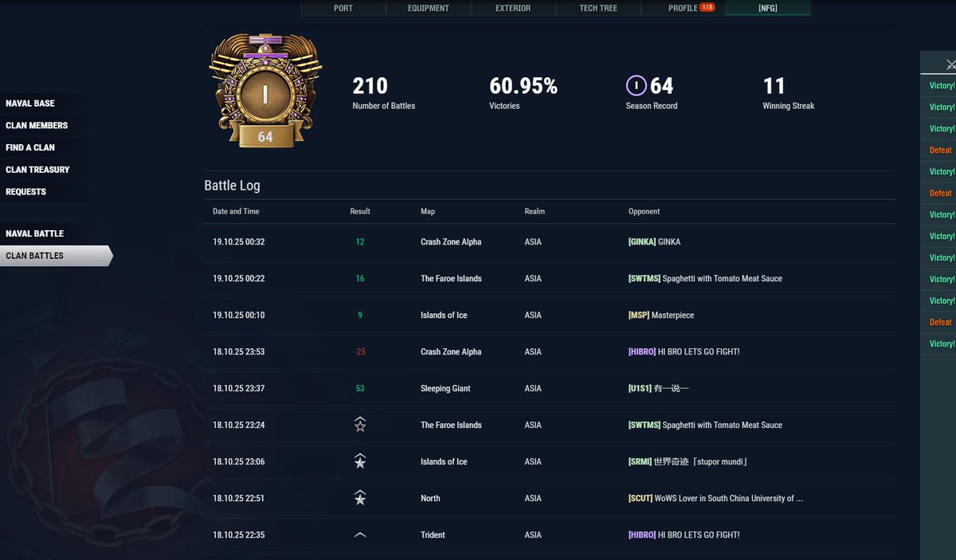The height and width of the screenshot is (560, 956).
Task: Select CLAN BATTLES in the sidebar
Action: (x=56, y=256)
